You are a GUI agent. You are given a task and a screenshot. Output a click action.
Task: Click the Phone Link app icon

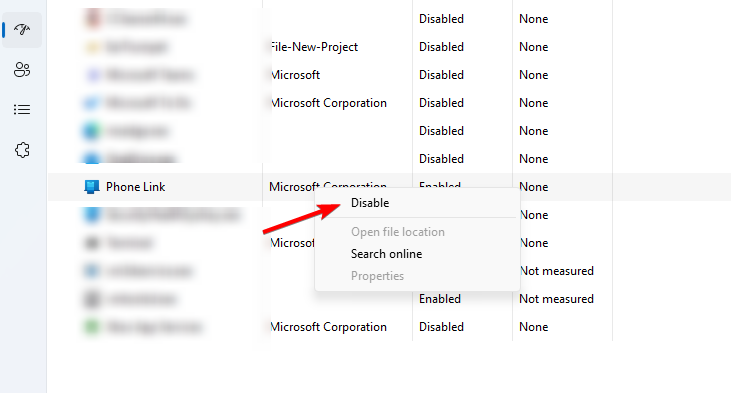click(92, 187)
